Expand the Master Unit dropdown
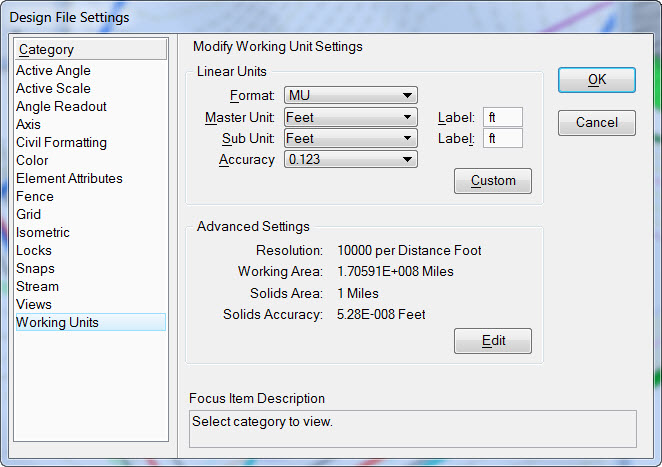 click(x=351, y=117)
